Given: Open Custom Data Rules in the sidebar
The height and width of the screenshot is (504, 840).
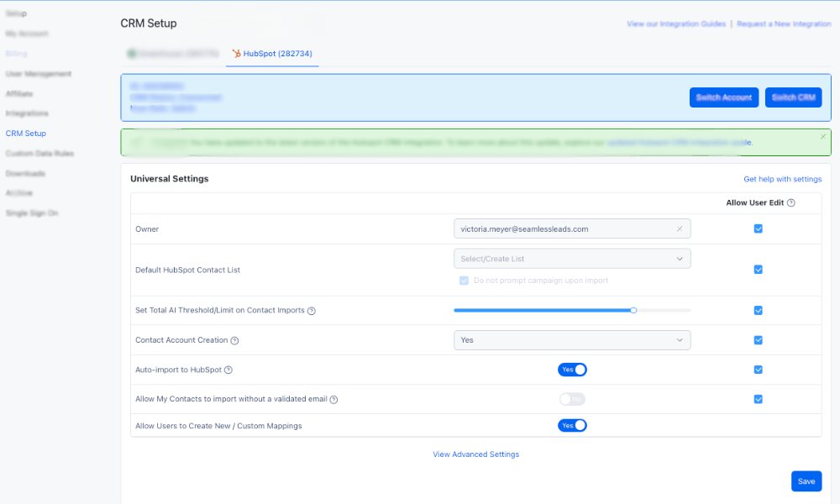Looking at the screenshot, I should pos(39,154).
